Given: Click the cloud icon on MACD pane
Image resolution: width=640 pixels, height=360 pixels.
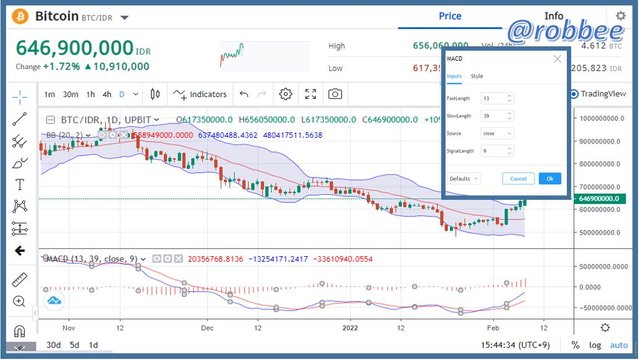Looking at the screenshot, I should tap(54, 301).
